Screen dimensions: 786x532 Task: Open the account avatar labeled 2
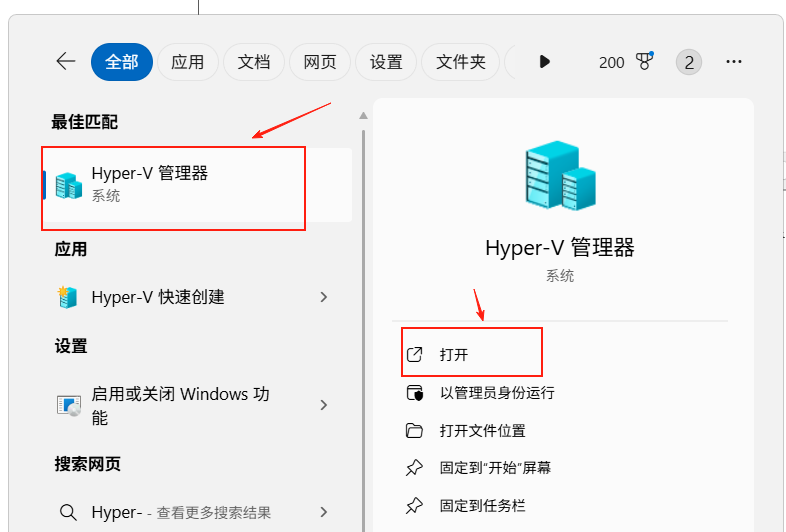click(689, 62)
